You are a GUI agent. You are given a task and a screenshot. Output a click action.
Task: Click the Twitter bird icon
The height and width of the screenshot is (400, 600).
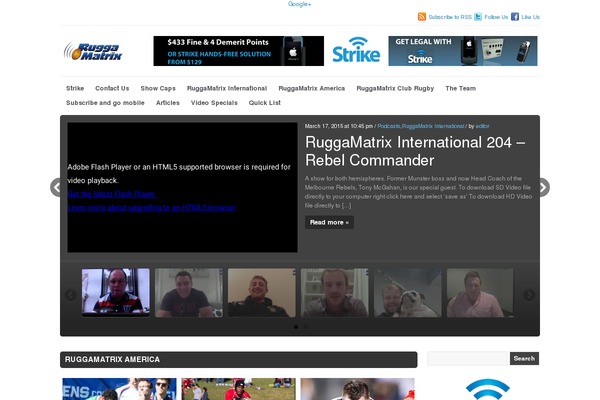tap(478, 17)
